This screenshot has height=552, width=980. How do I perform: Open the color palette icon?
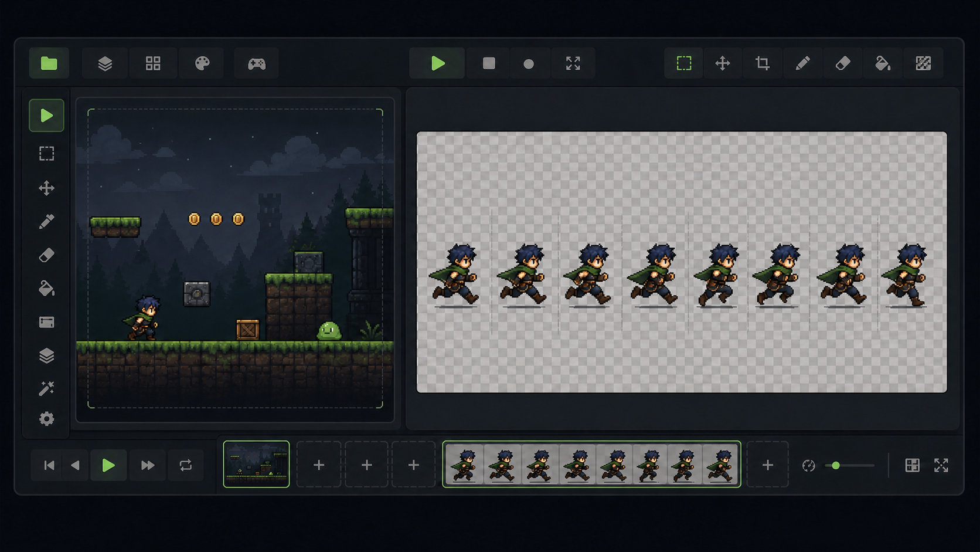click(202, 63)
